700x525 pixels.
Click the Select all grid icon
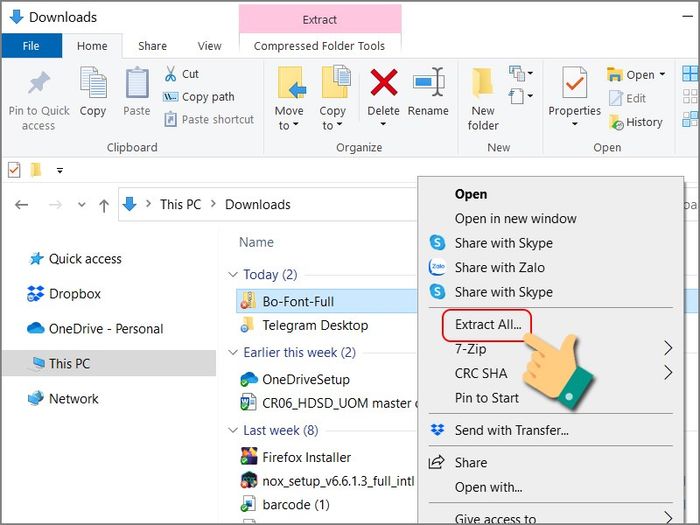(x=690, y=74)
